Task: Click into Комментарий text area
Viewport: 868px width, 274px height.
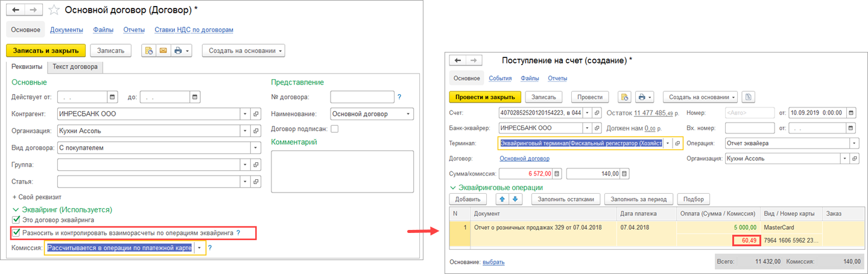Action: 343,171
